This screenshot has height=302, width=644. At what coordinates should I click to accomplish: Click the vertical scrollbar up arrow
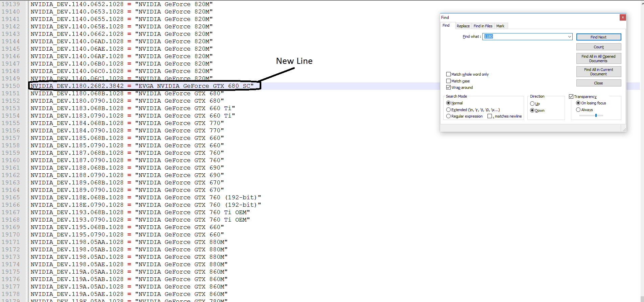[642, 4]
